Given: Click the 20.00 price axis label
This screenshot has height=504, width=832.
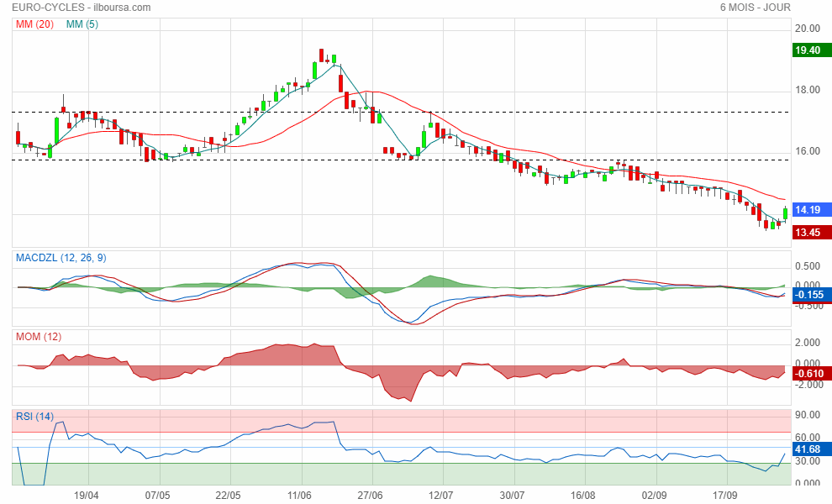Looking at the screenshot, I should (x=807, y=29).
